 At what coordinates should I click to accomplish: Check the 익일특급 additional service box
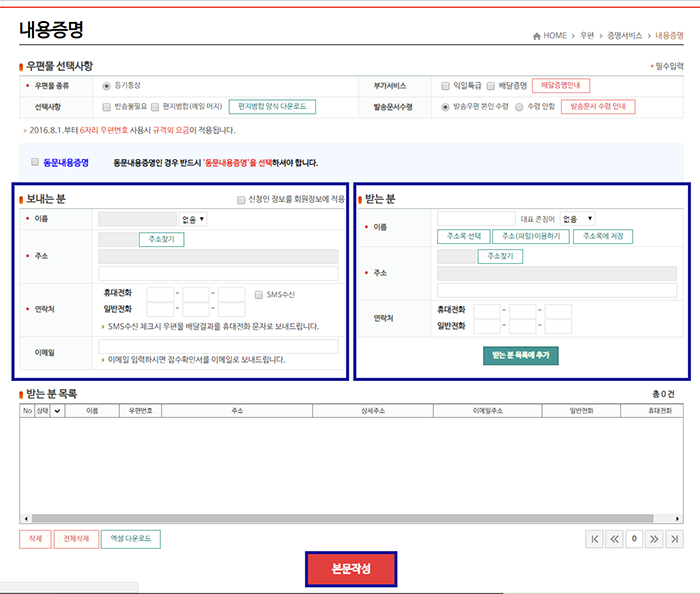445,86
